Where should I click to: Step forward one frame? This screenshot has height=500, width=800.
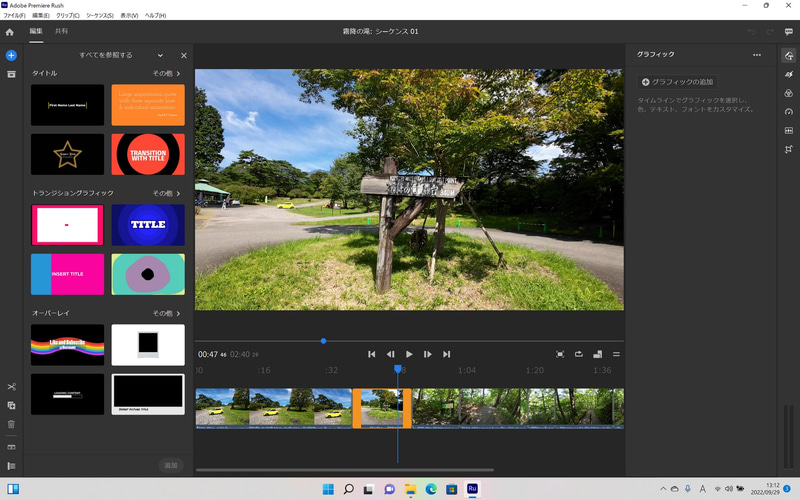coord(428,354)
